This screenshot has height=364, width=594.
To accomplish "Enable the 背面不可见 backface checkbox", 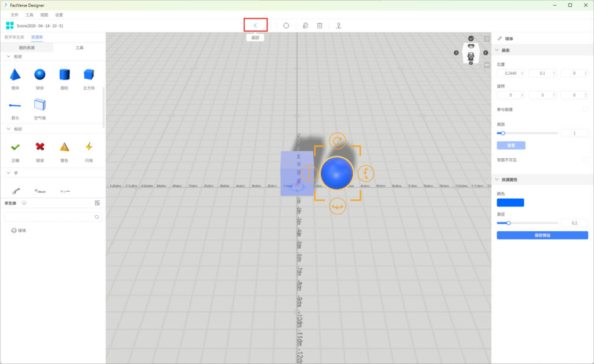I will coord(586,159).
